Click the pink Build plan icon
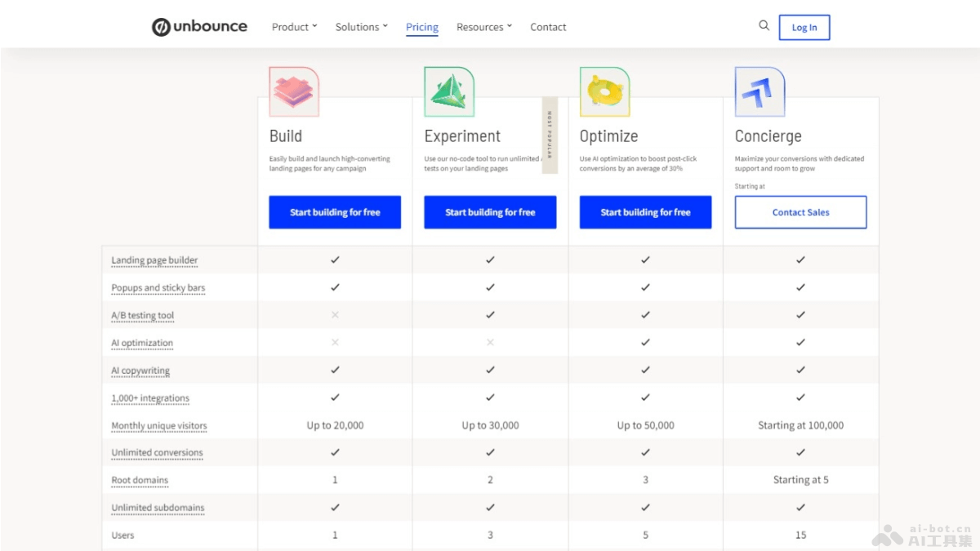The height and width of the screenshot is (551, 980). [x=293, y=91]
